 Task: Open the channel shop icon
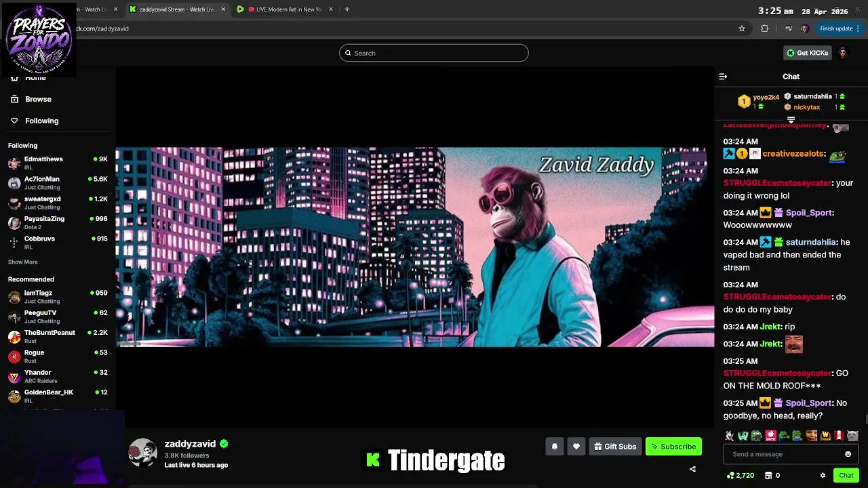[x=768, y=475]
